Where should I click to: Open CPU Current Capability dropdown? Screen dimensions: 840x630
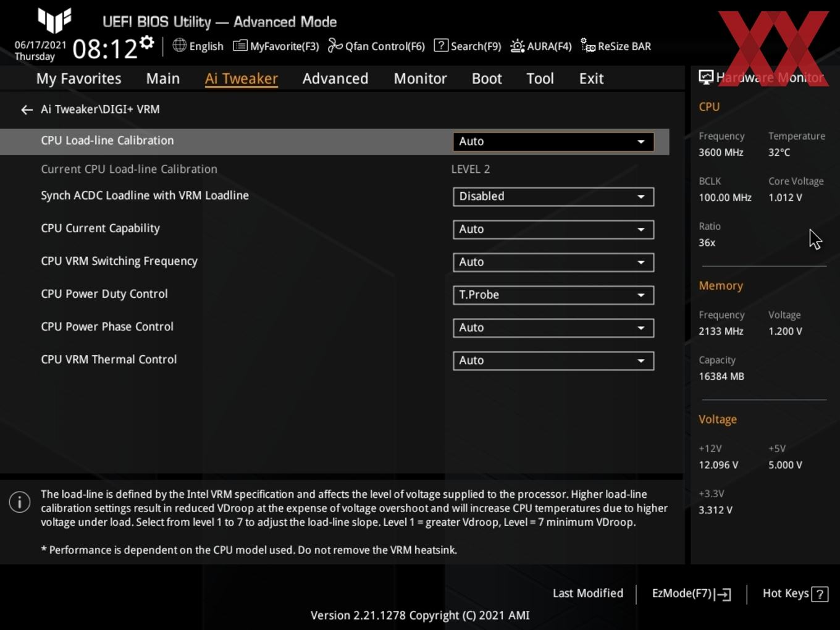(553, 229)
